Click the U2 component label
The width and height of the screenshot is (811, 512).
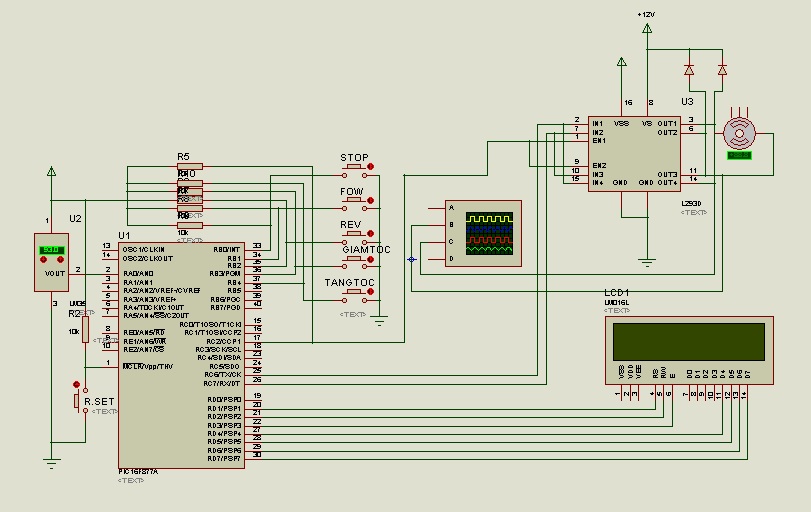tap(76, 219)
